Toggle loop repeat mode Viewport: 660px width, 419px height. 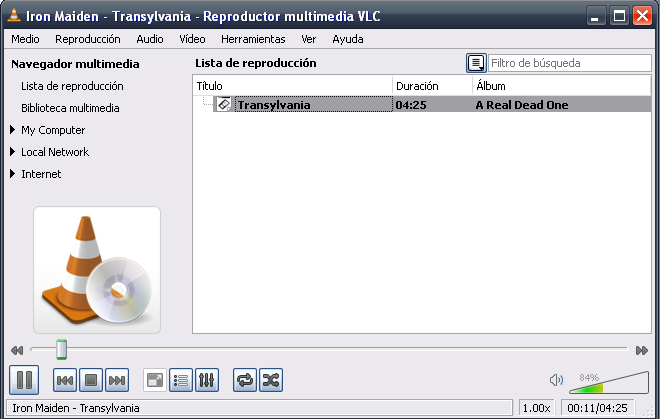(x=245, y=380)
